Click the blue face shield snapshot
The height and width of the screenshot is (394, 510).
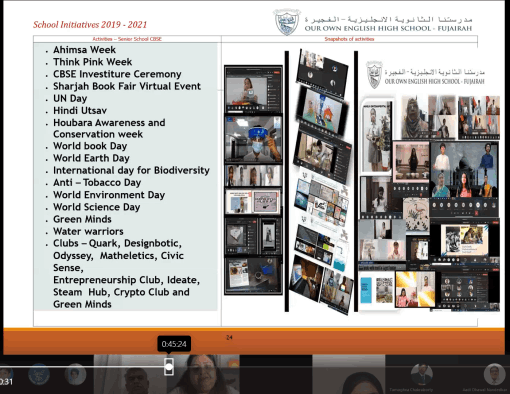(x=253, y=139)
